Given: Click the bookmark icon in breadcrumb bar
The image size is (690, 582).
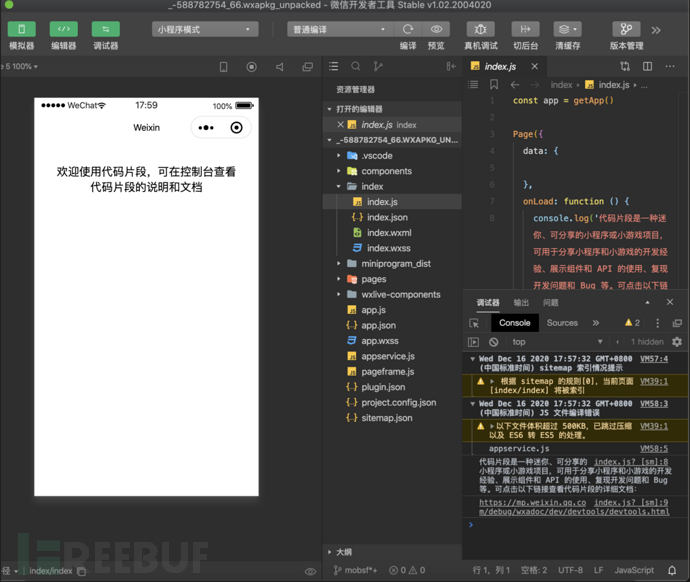Looking at the screenshot, I should (494, 84).
